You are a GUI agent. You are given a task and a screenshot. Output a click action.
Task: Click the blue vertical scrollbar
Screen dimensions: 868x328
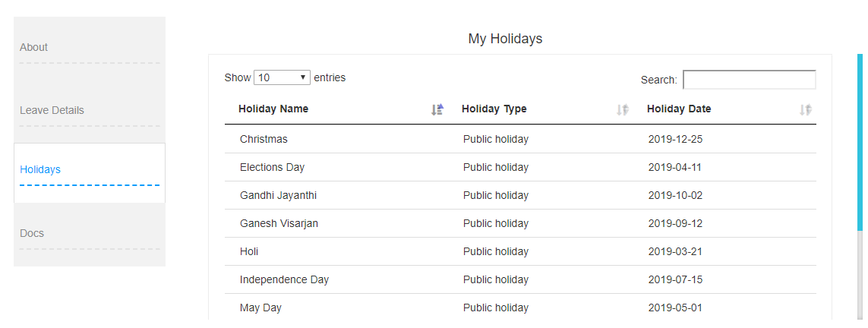[x=860, y=140]
